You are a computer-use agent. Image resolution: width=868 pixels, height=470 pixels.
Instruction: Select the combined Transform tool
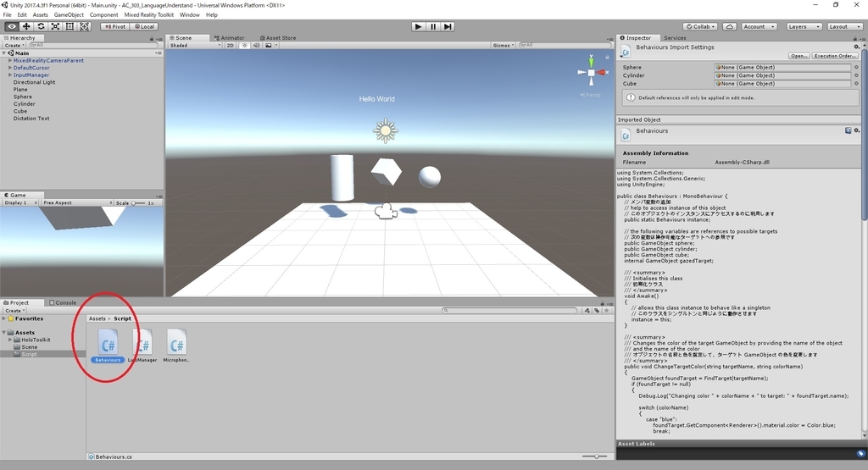coord(84,26)
